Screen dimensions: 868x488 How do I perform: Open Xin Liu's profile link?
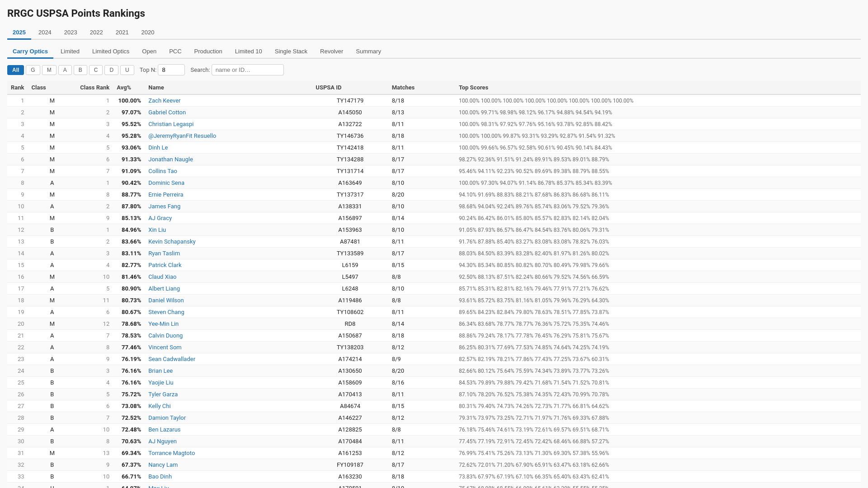coord(157,230)
